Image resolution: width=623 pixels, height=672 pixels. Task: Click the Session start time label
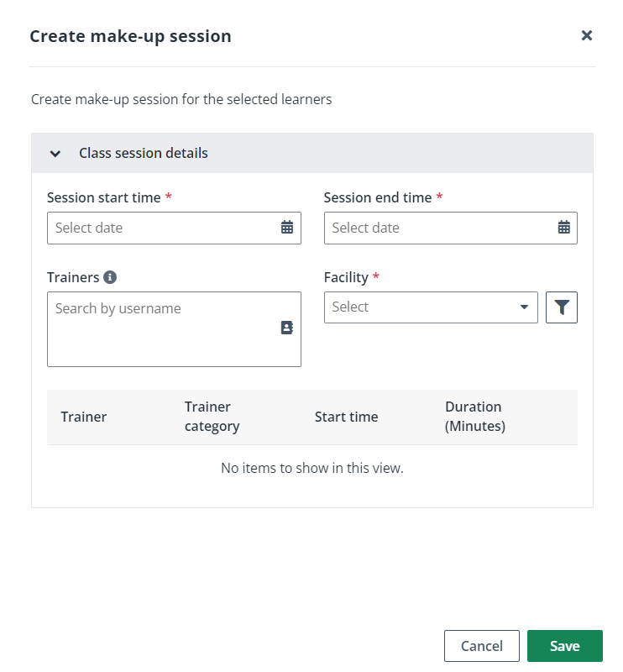[104, 197]
